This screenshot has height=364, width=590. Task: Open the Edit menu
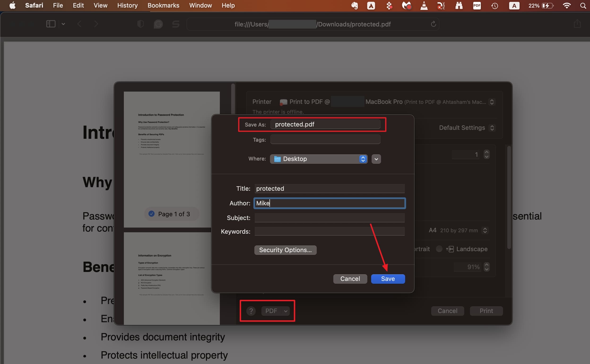tap(78, 5)
